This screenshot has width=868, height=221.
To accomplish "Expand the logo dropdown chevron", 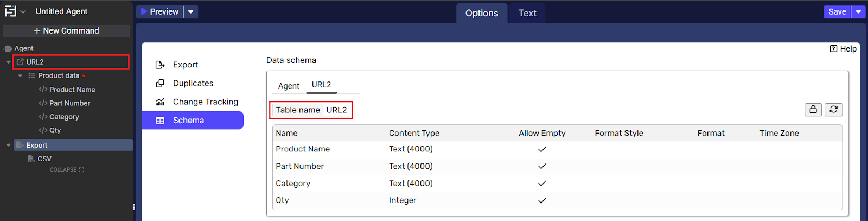I will [23, 11].
